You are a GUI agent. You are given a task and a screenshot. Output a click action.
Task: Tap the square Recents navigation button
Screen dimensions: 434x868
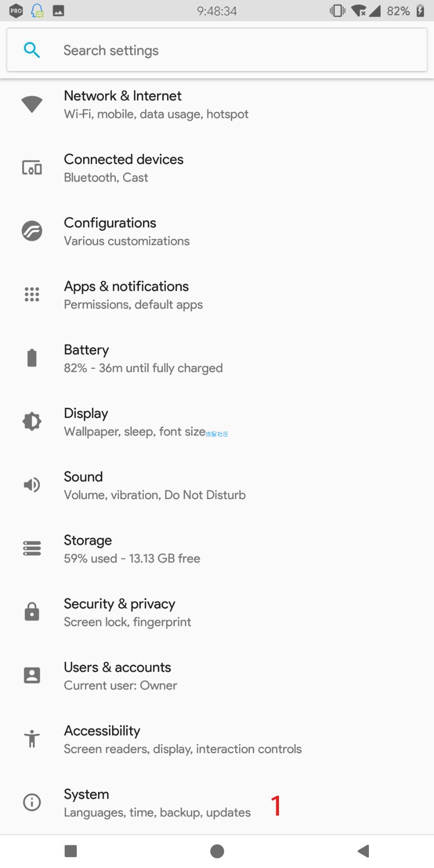[71, 851]
